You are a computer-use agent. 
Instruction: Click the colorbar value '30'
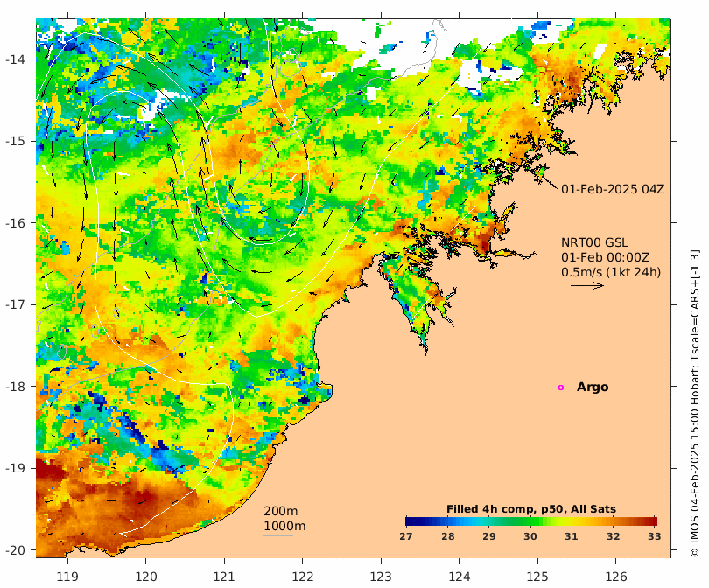click(x=530, y=536)
